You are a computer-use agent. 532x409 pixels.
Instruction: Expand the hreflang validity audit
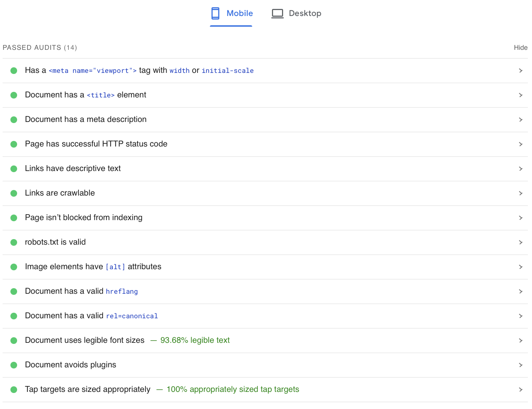pyautogui.click(x=520, y=292)
